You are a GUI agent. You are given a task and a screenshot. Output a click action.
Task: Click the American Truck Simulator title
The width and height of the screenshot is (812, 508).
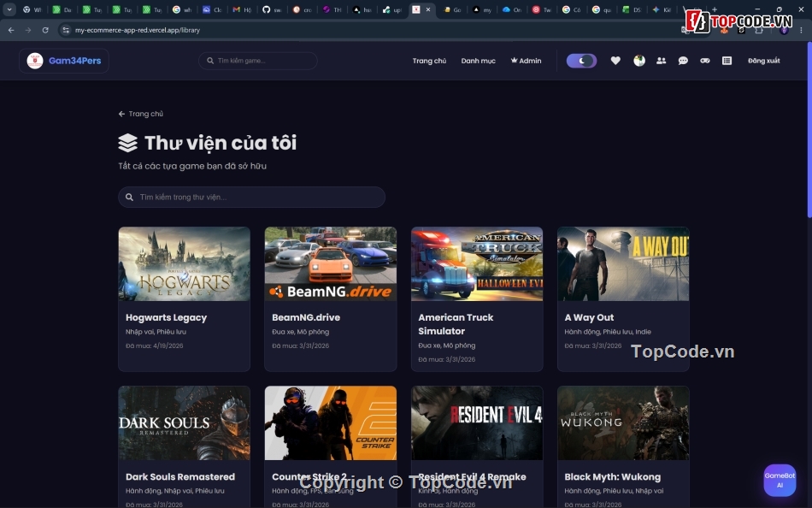[x=456, y=324]
